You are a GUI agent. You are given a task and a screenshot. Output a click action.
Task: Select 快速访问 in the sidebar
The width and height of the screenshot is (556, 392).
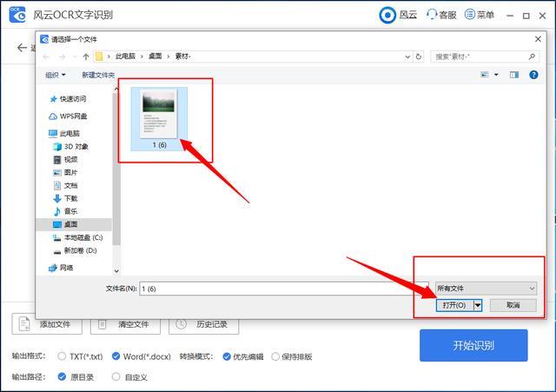coord(69,98)
